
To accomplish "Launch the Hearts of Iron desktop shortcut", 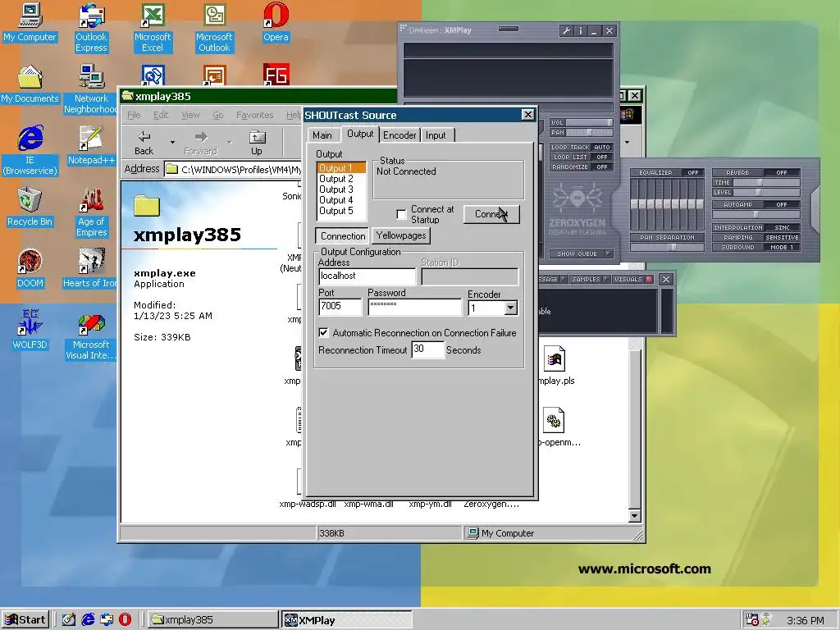I will [x=90, y=268].
